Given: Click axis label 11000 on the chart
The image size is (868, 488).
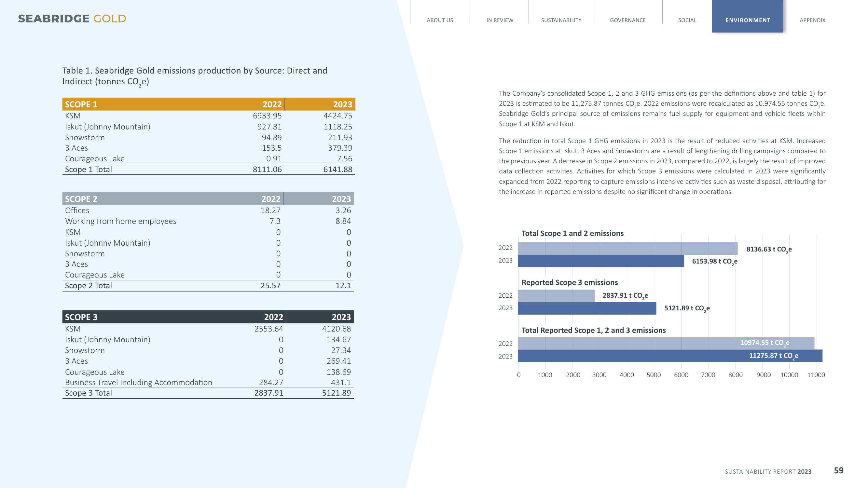Looking at the screenshot, I should click(x=816, y=375).
